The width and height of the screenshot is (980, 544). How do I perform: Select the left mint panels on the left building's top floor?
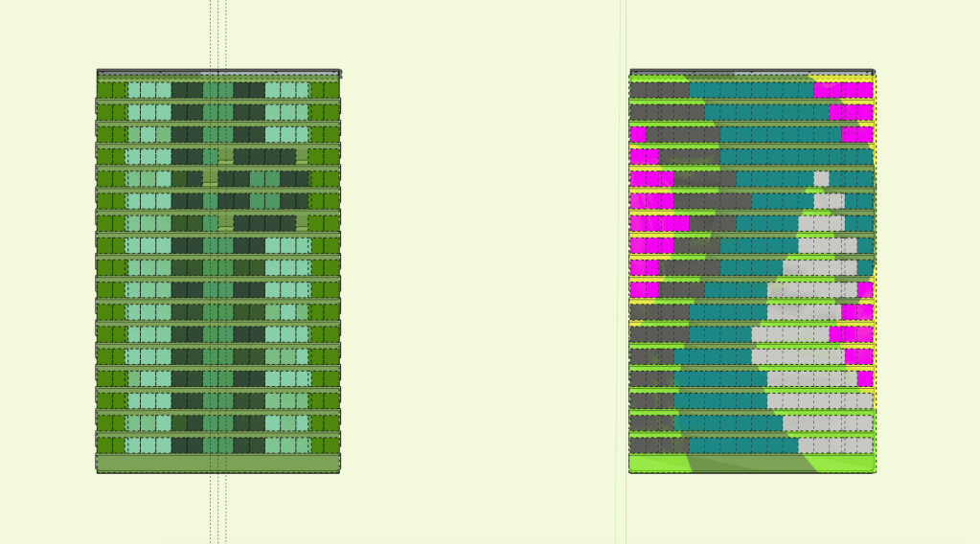148,90
